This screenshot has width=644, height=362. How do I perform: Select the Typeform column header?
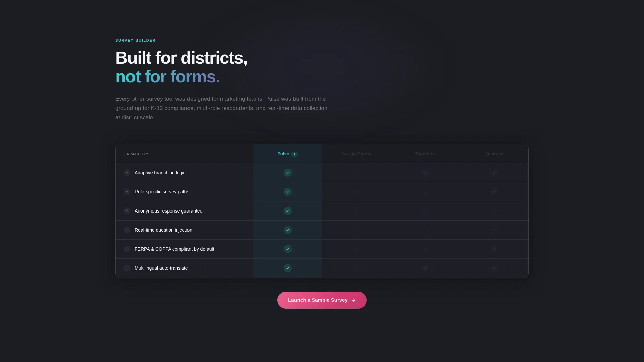425,154
